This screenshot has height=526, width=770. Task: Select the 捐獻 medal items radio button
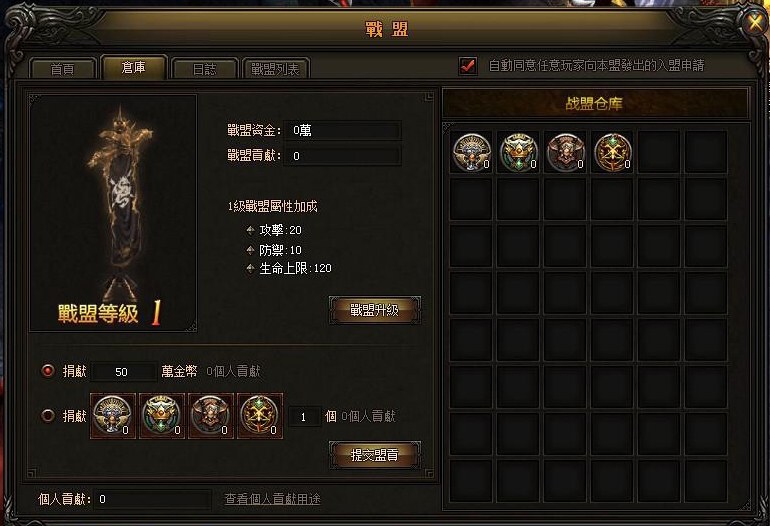click(x=48, y=416)
